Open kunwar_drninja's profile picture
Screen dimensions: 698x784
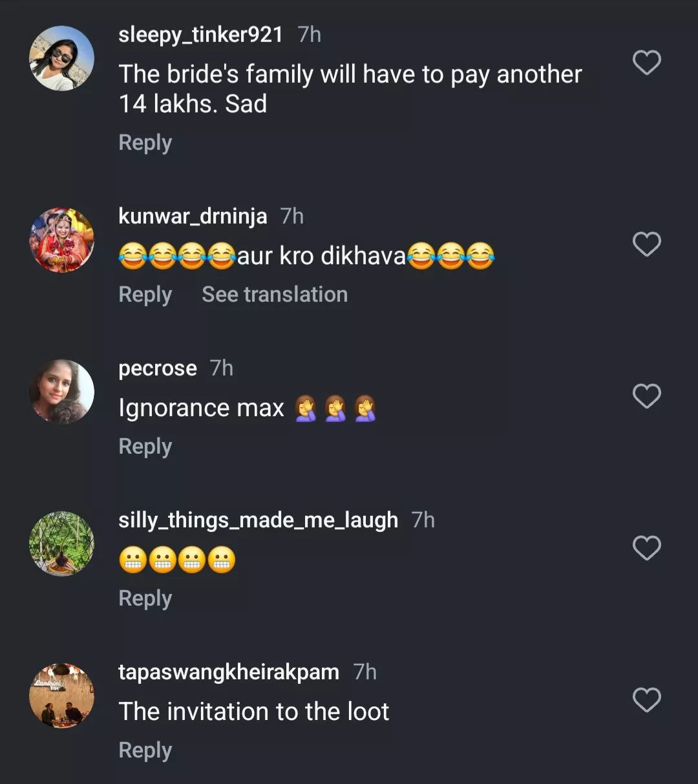point(62,240)
